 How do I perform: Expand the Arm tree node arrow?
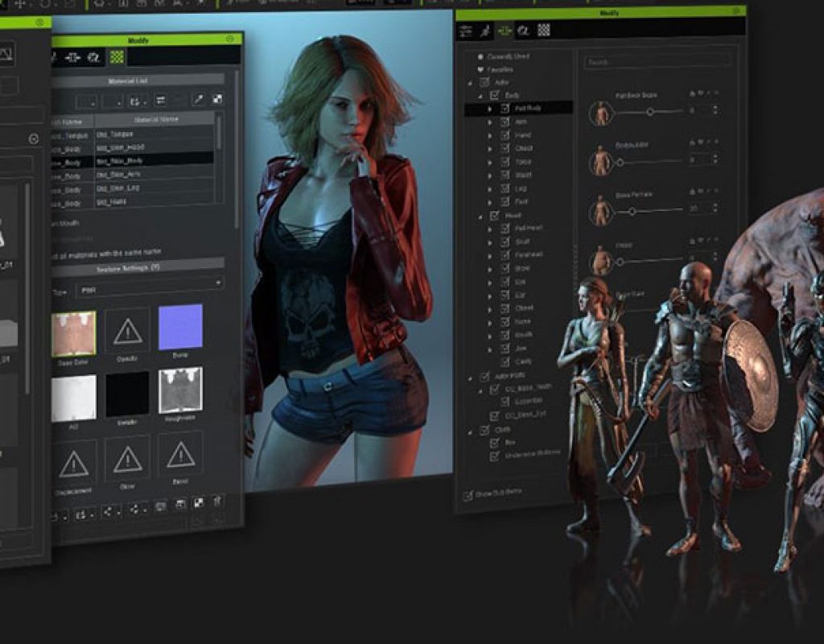point(490,122)
